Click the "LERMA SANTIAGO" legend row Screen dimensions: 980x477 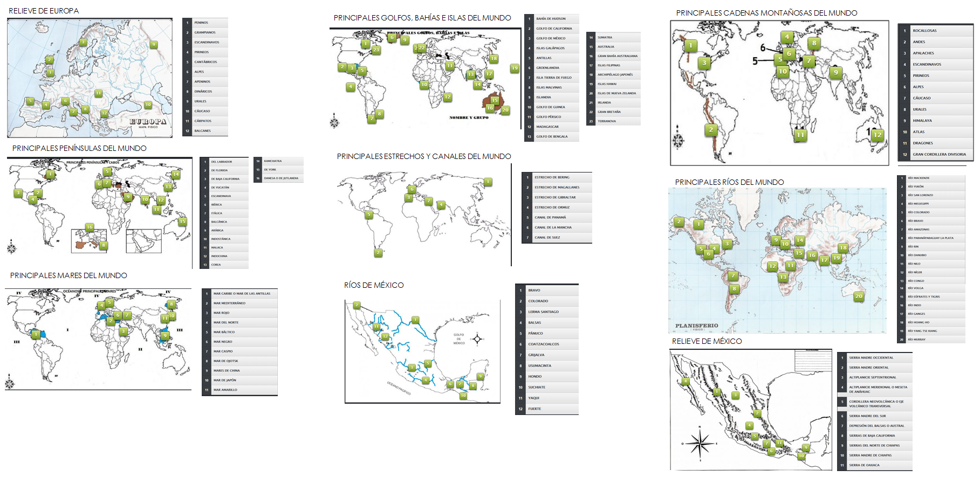tap(547, 312)
